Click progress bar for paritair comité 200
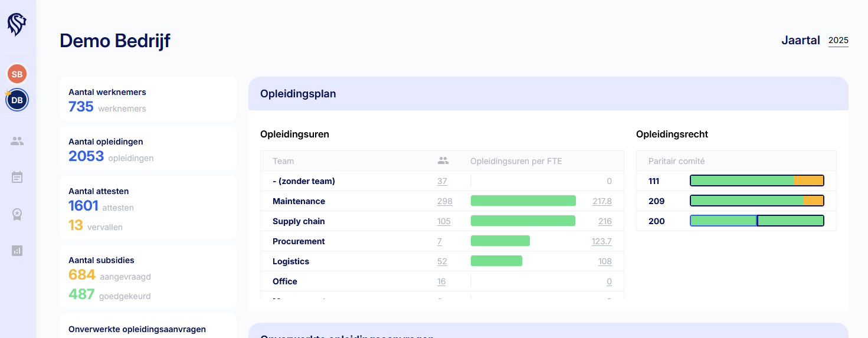Viewport: 868px width, 338px height. (x=756, y=221)
